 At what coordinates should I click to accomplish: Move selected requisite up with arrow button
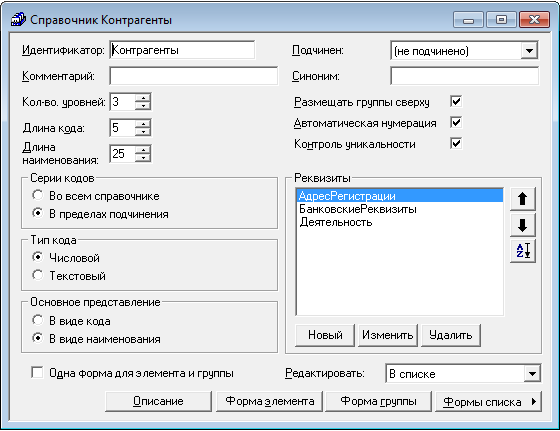coord(522,199)
